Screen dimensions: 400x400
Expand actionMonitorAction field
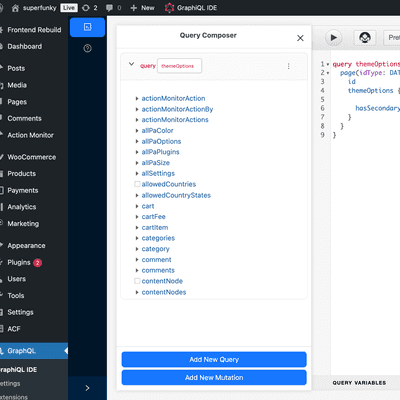[x=137, y=99]
